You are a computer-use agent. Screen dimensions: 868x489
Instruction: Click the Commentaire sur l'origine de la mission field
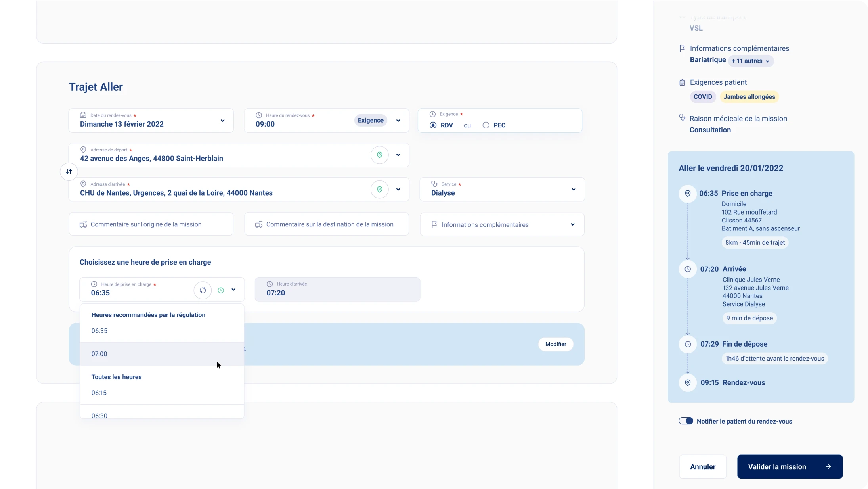tap(151, 224)
